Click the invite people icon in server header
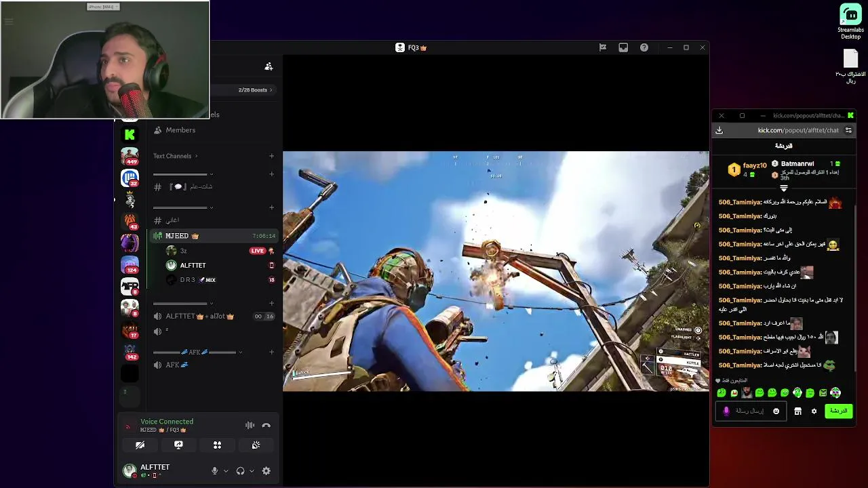The image size is (868, 488). (269, 66)
